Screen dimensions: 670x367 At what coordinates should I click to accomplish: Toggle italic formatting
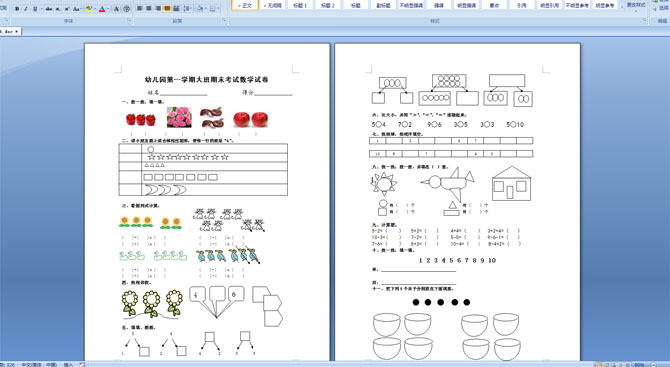pyautogui.click(x=26, y=9)
